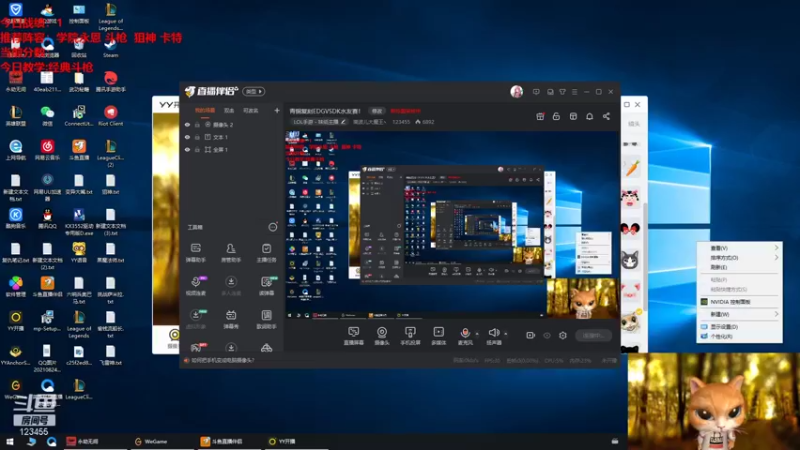
Task: Expand the speaker dropdown arrow
Action: tap(506, 334)
